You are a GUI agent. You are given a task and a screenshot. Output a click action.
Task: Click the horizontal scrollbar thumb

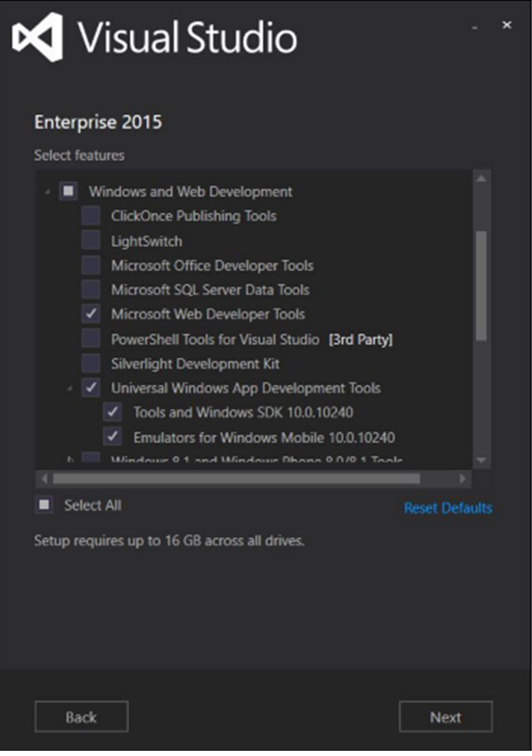(x=237, y=478)
